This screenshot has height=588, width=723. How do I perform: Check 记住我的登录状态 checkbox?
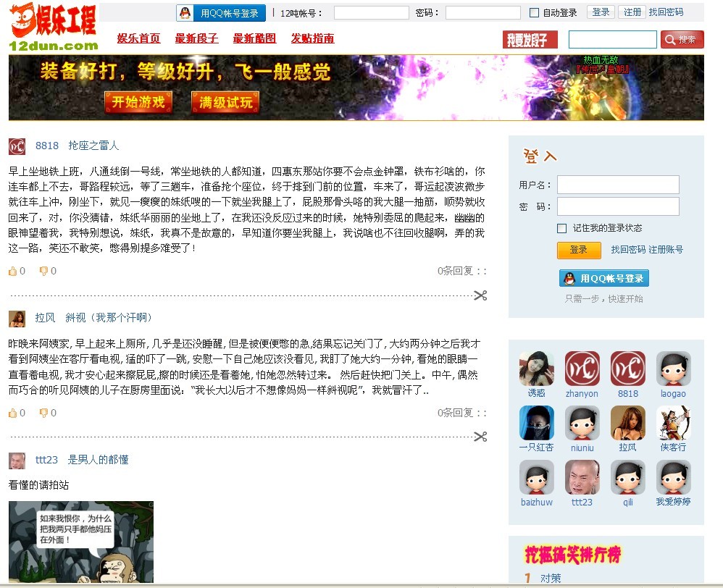tap(561, 229)
